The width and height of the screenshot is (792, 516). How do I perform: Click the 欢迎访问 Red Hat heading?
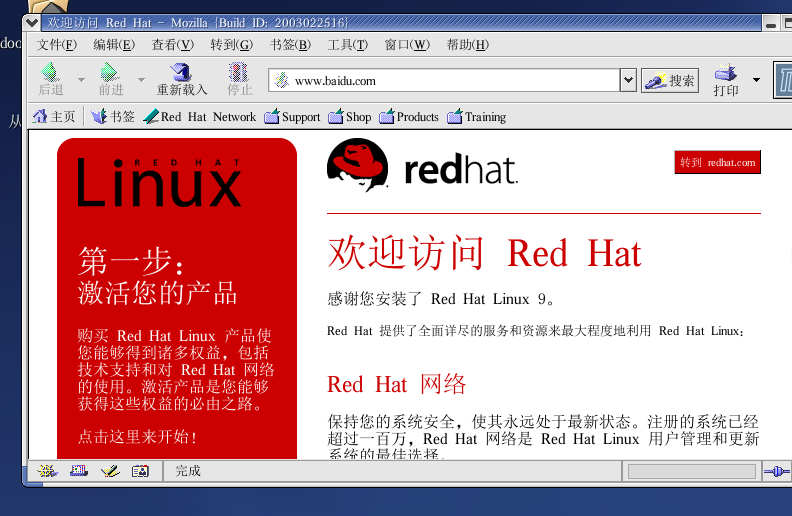point(484,252)
